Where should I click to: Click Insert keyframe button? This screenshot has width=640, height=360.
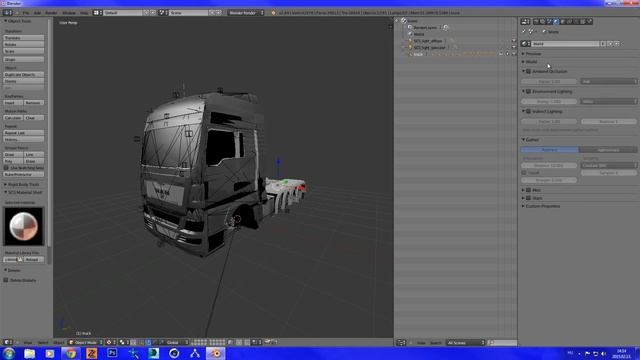[x=13, y=103]
